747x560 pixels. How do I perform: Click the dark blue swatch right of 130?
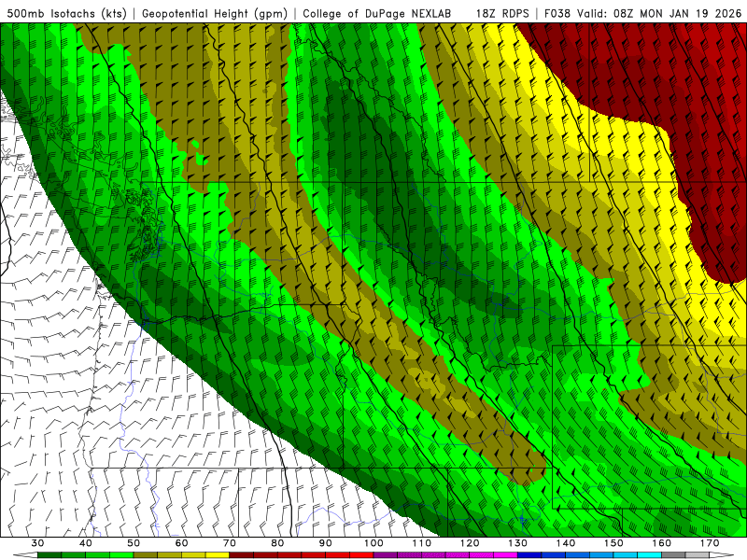coord(529,555)
